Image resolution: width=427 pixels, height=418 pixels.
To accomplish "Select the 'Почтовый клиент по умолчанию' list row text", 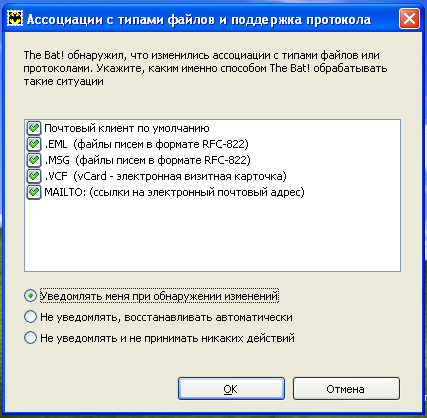I will 127,128.
